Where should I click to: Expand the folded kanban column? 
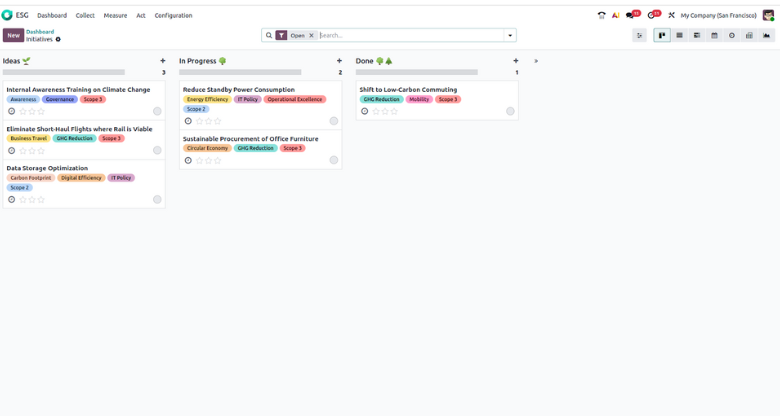pos(536,61)
